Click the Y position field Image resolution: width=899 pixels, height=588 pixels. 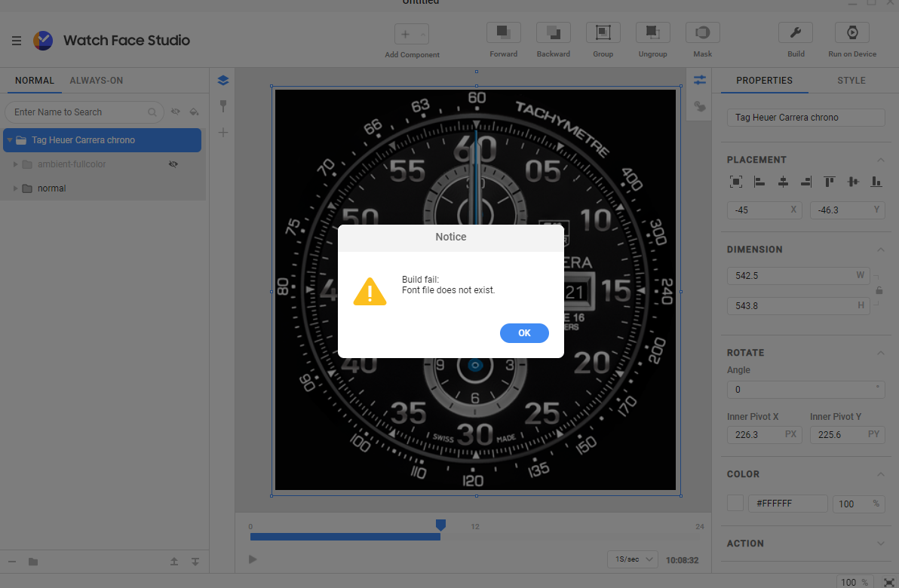click(x=848, y=210)
